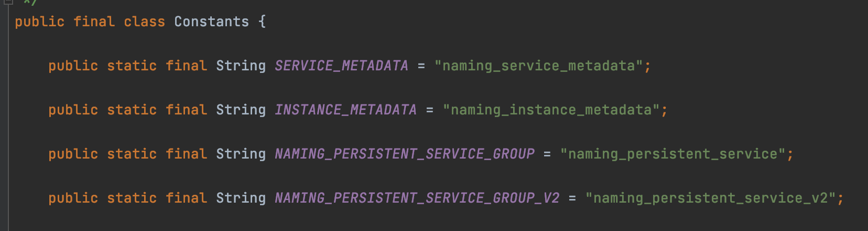This screenshot has width=868, height=231.
Task: Click the equals sign after SERVICE_METADATA
Action: click(421, 66)
